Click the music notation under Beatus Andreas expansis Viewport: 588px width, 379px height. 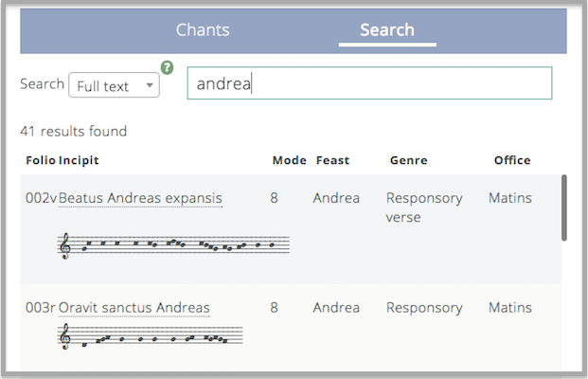(x=173, y=245)
